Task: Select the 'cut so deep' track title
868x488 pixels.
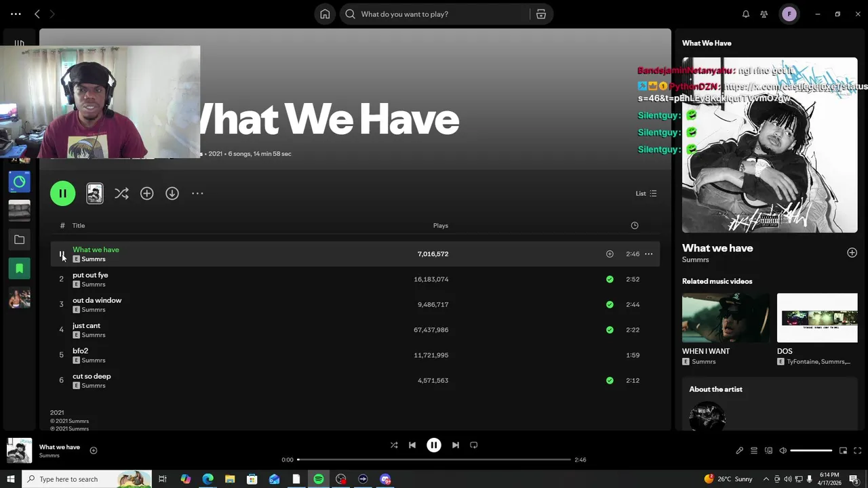Action: pos(92,376)
